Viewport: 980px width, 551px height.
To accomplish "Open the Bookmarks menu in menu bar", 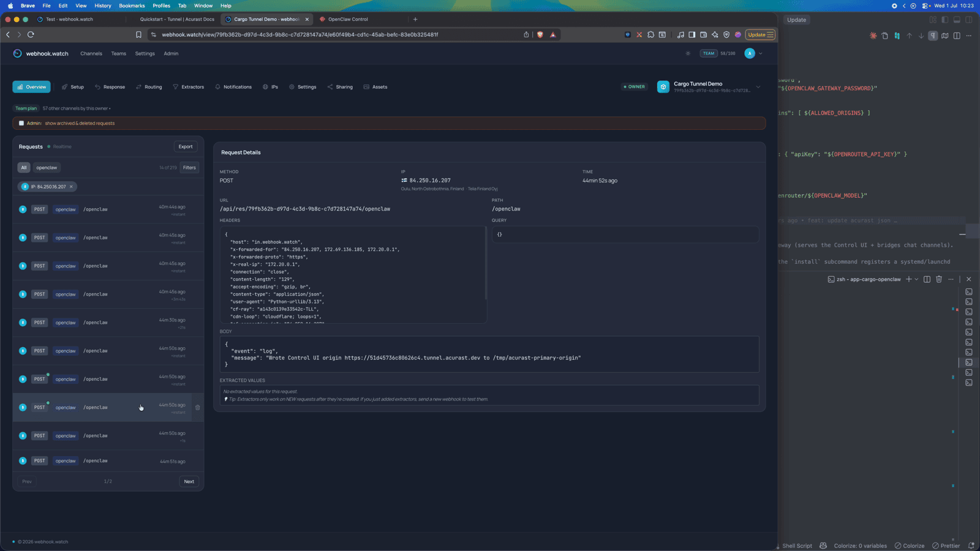I will [x=132, y=6].
